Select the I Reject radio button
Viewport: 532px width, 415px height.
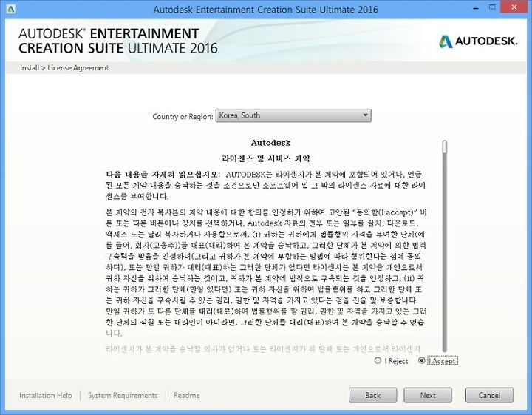coord(378,360)
